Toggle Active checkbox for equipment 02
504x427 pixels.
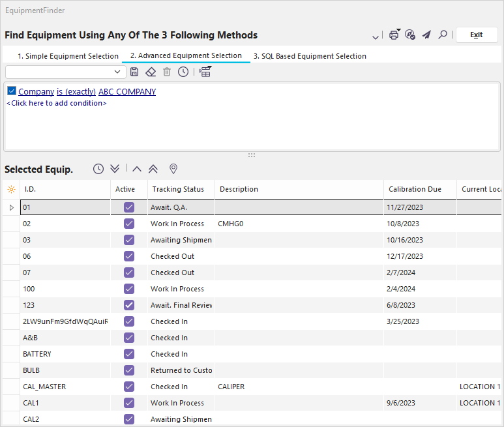point(129,224)
